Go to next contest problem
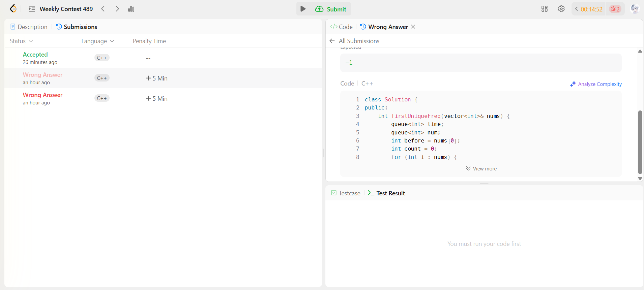The width and height of the screenshot is (644, 290). 117,9
